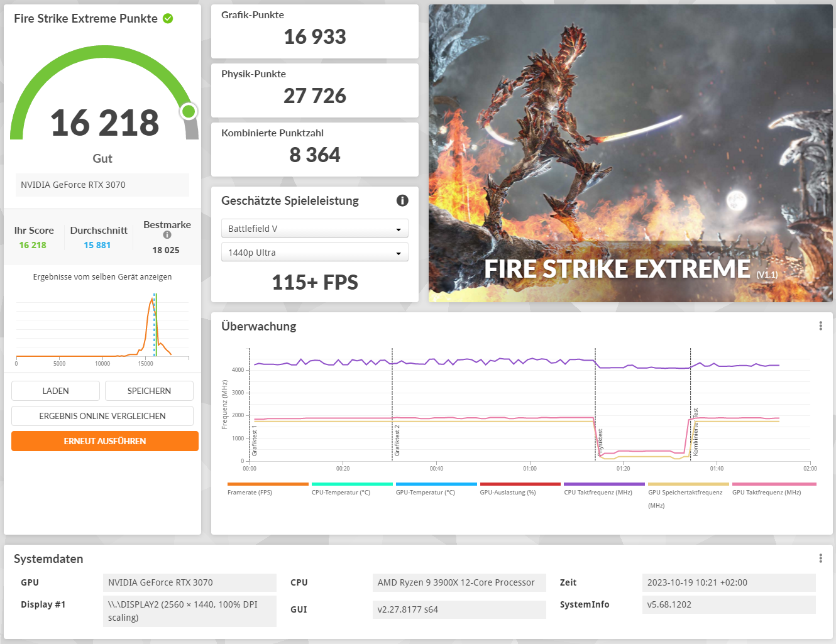Image resolution: width=836 pixels, height=644 pixels.
Task: Click the Bestmarke value 18 025
Action: click(x=166, y=250)
